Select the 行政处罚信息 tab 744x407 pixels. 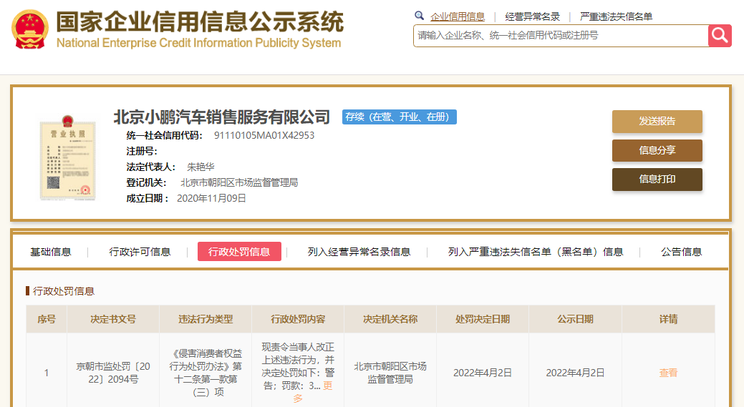coord(239,252)
